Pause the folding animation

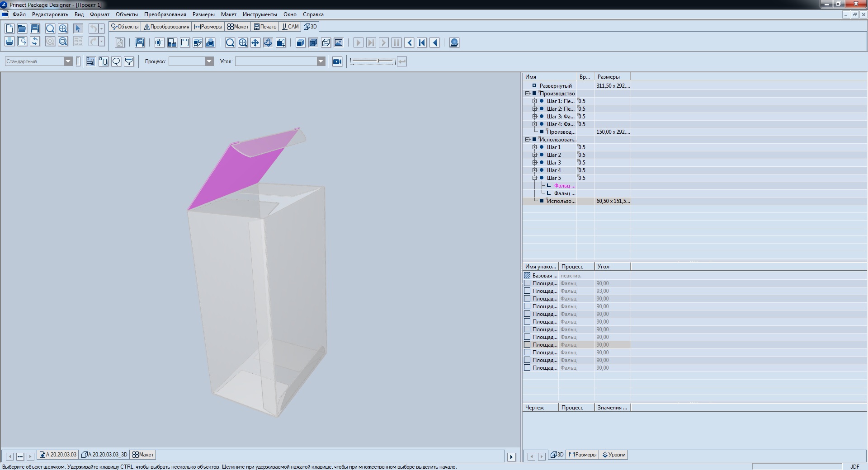396,42
